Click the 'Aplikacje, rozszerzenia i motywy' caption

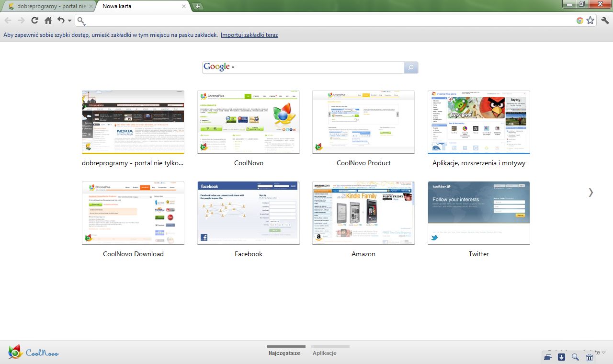[x=479, y=163]
